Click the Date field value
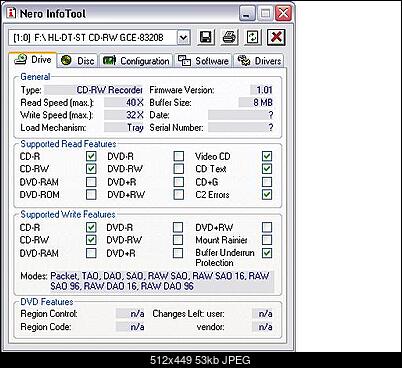This screenshot has height=368, width=402. (241, 115)
